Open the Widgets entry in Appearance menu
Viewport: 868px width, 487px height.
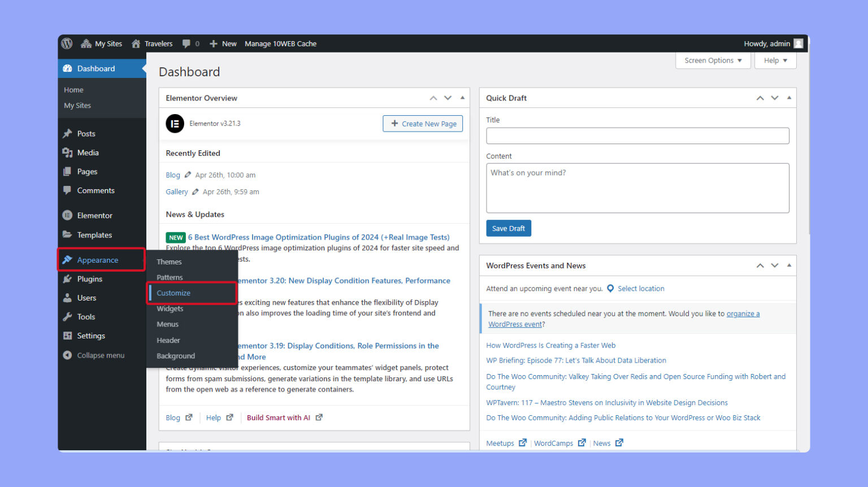(x=170, y=308)
